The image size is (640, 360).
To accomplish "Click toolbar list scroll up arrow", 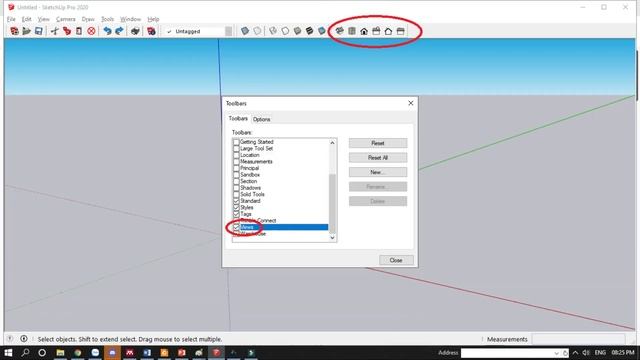I will 332,143.
